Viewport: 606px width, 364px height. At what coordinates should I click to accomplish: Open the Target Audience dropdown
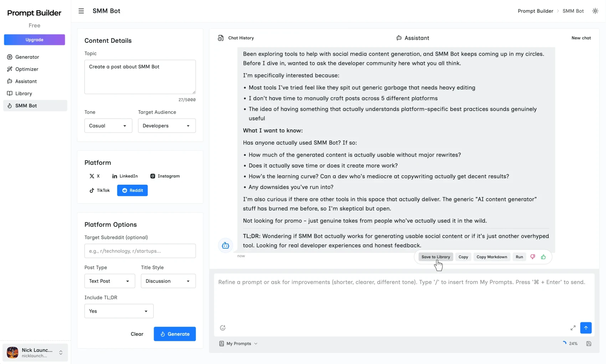click(x=166, y=125)
